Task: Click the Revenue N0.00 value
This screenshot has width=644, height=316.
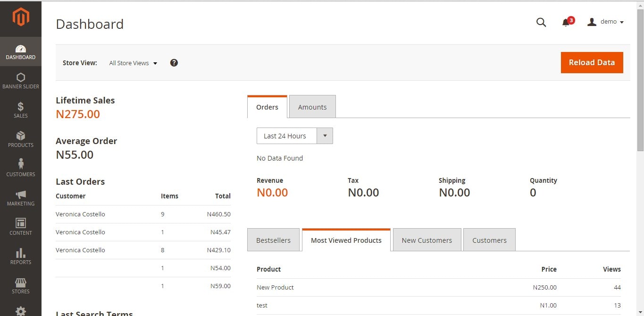Action: coord(272,192)
